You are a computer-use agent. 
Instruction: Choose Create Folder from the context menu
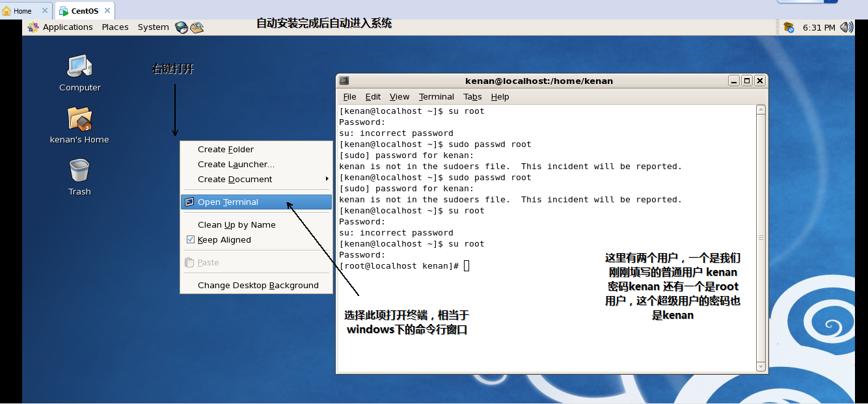point(256,149)
